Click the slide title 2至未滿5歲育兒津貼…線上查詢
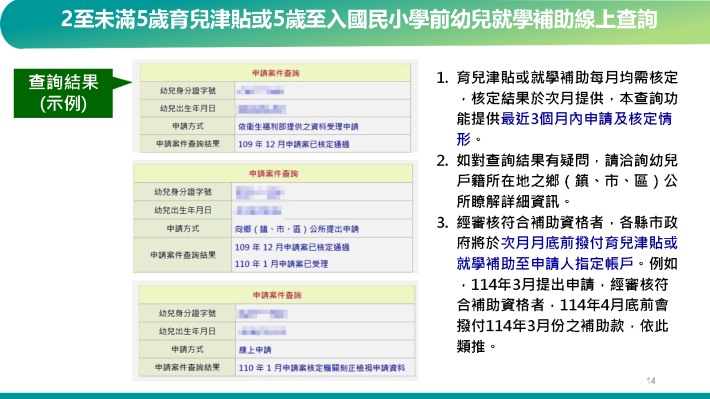The height and width of the screenshot is (399, 710). point(359,19)
